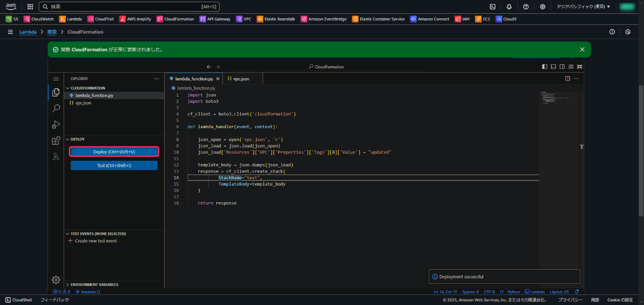Select lambda_function.py in Explorer tree

94,96
